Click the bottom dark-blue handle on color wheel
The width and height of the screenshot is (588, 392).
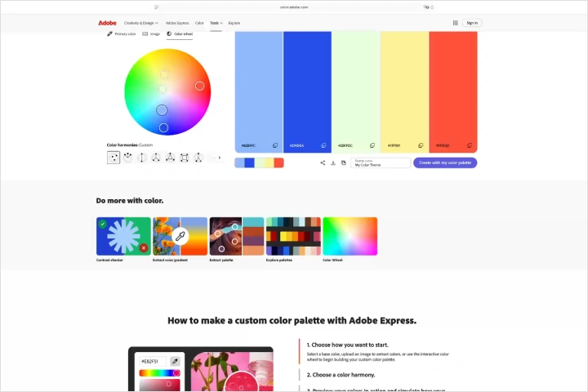tap(163, 128)
